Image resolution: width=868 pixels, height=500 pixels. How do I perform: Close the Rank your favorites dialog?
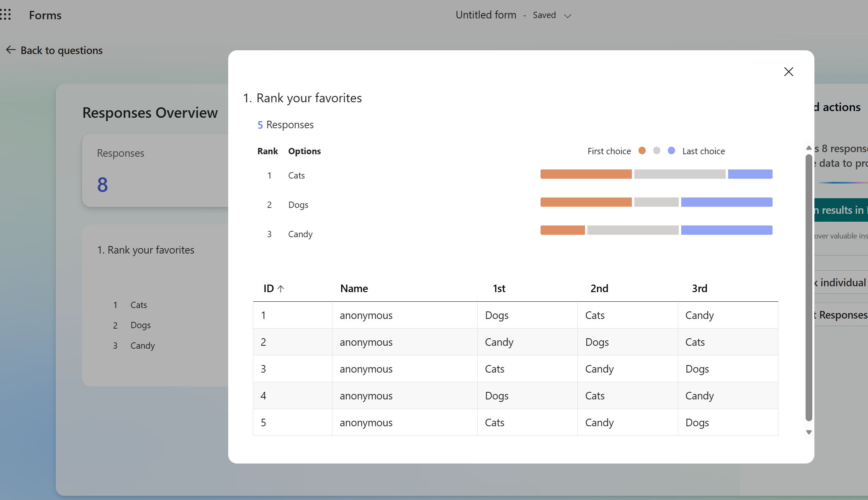(x=788, y=72)
